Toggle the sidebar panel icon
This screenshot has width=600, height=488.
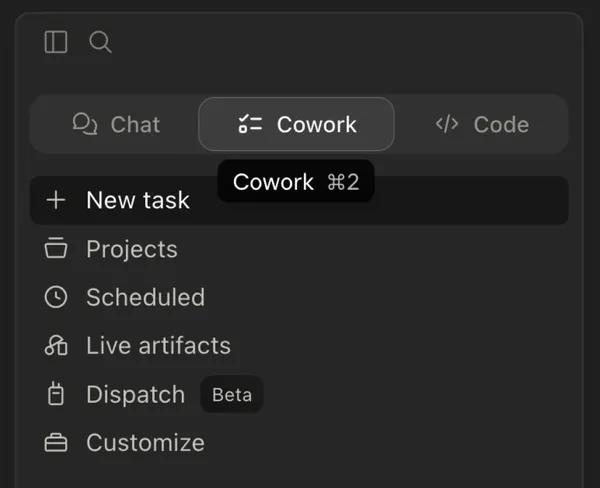56,42
